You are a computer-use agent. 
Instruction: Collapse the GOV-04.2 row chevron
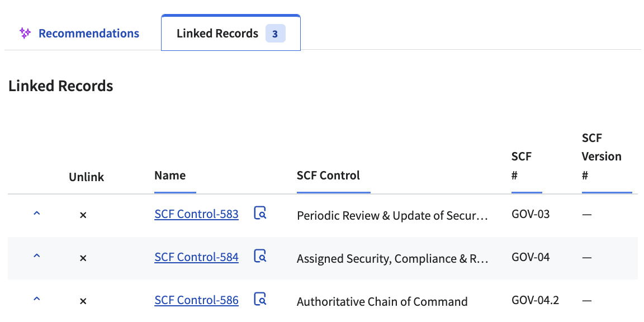point(36,299)
